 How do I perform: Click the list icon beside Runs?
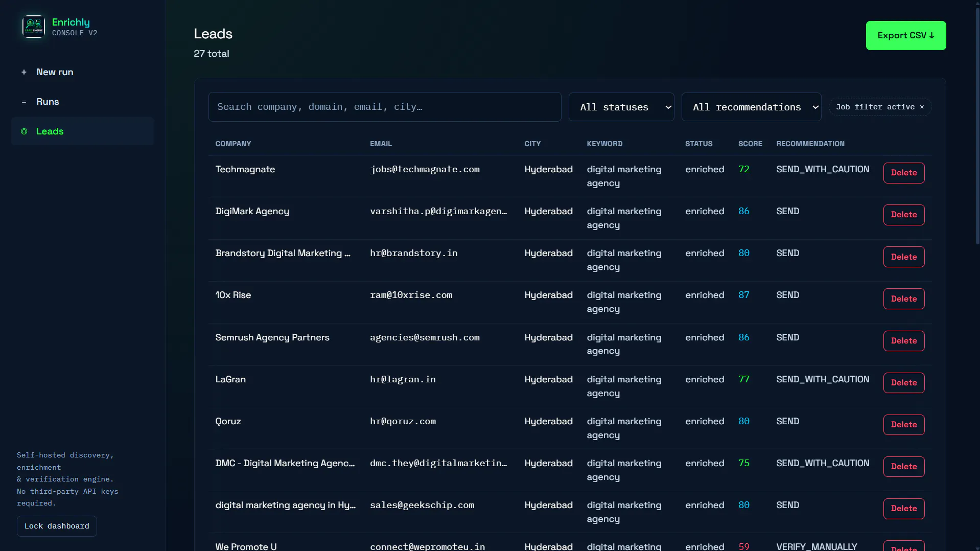24,102
